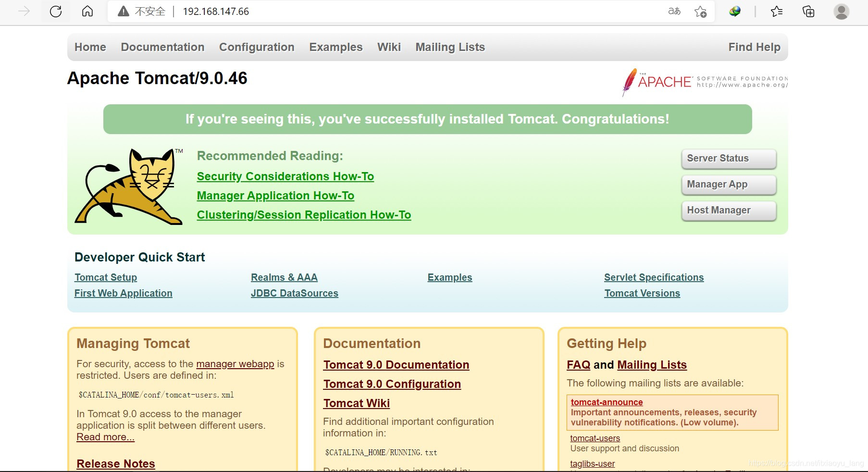This screenshot has height=472, width=868.
Task: Open the tomcat-announce mailing list link
Action: (x=607, y=402)
